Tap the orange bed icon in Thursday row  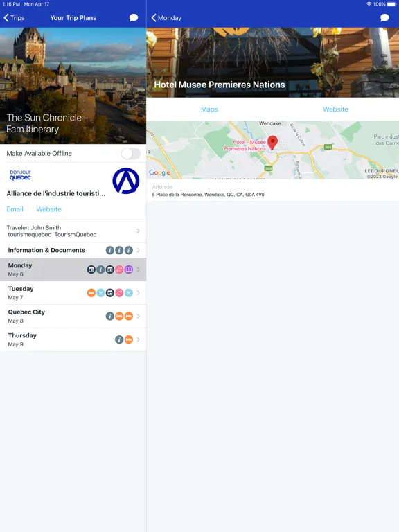coord(129,339)
